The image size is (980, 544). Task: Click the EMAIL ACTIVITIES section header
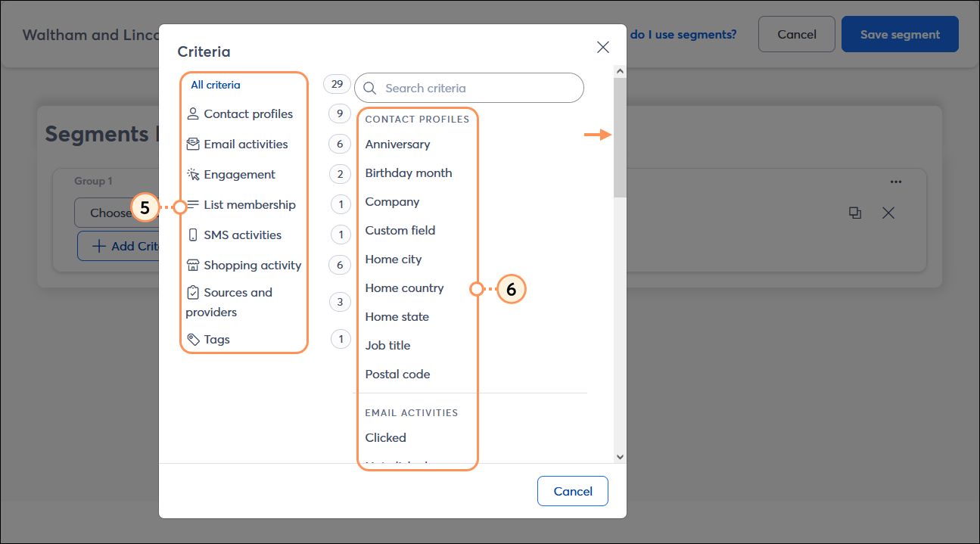pyautogui.click(x=412, y=412)
